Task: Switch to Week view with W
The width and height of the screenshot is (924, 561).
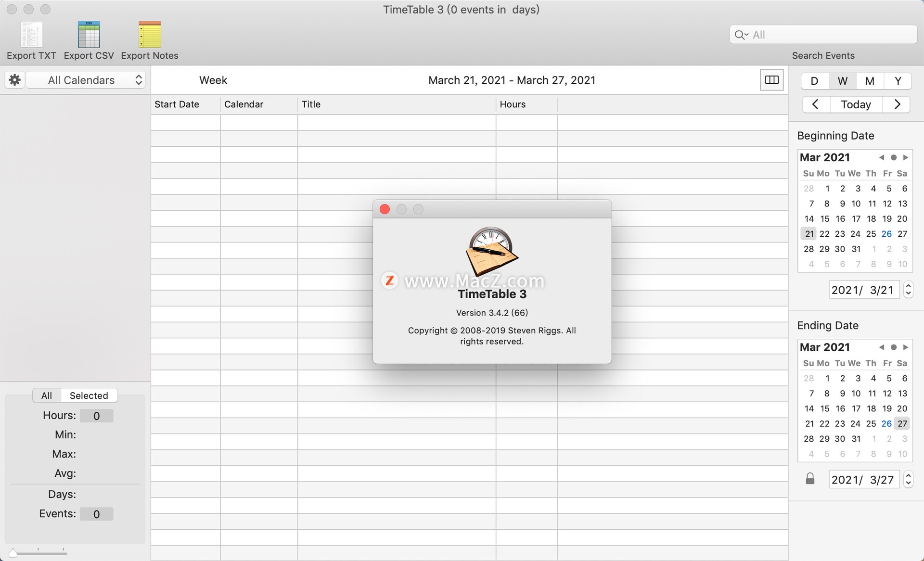Action: point(842,81)
